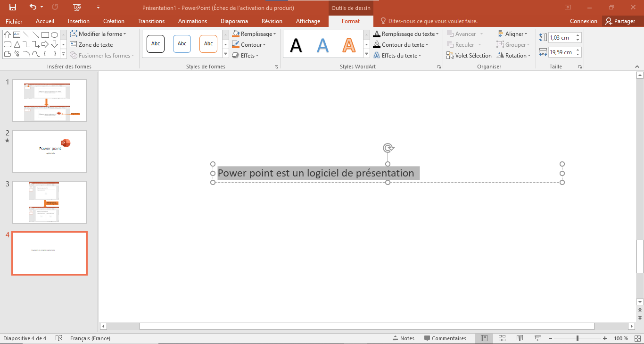
Task: Switch to the Transitions tab
Action: 151,21
